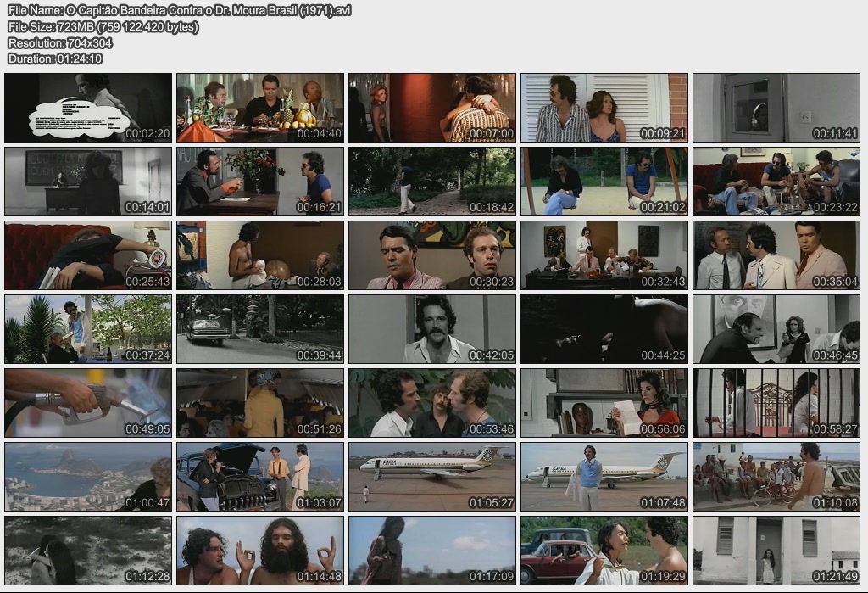Image resolution: width=868 pixels, height=593 pixels.
Task: Click the Rio bay aerial view at 01:00:47
Action: coord(88,477)
